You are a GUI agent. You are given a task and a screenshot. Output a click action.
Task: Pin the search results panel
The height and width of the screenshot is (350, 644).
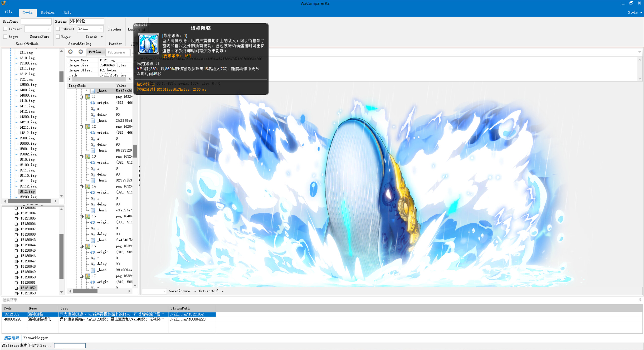640,300
